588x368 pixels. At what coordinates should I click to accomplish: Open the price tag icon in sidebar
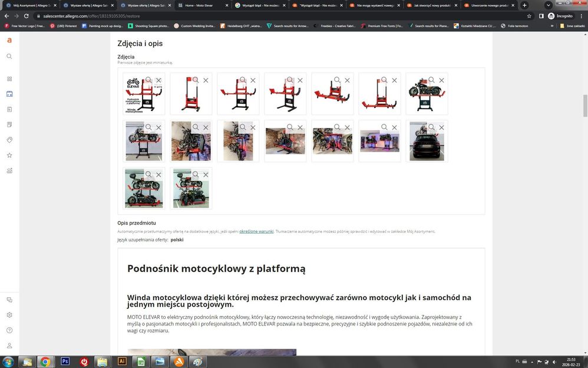click(9, 140)
